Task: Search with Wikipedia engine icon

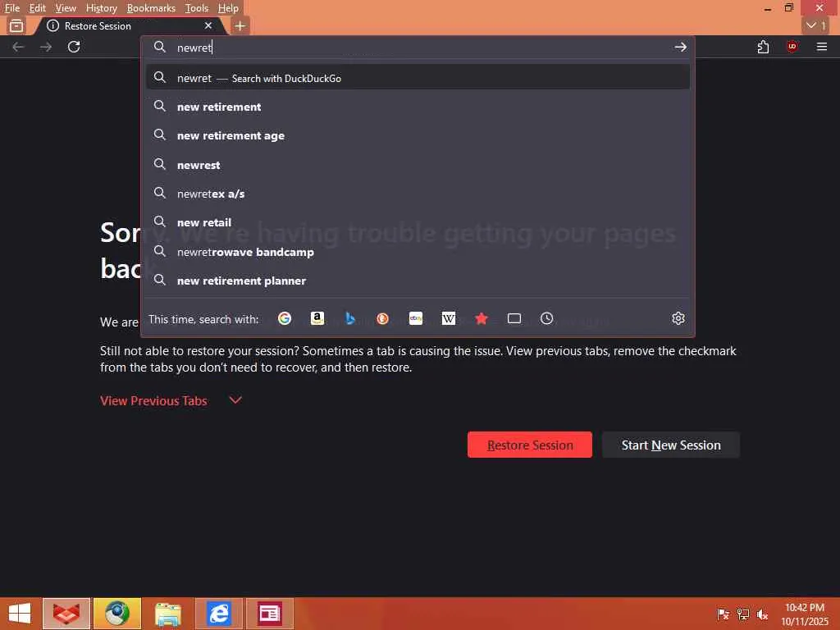Action: (x=449, y=319)
